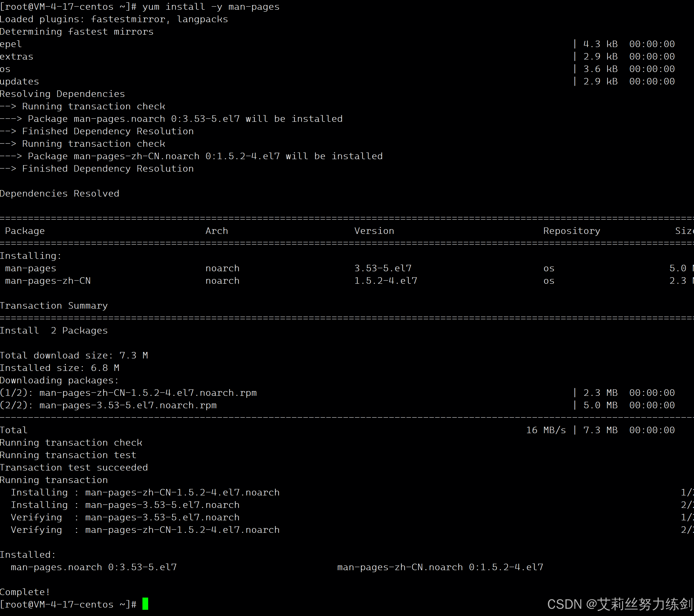Viewport: 694px width, 616px height.
Task: Click 'Transaction Summary' heading text
Action: (54, 306)
